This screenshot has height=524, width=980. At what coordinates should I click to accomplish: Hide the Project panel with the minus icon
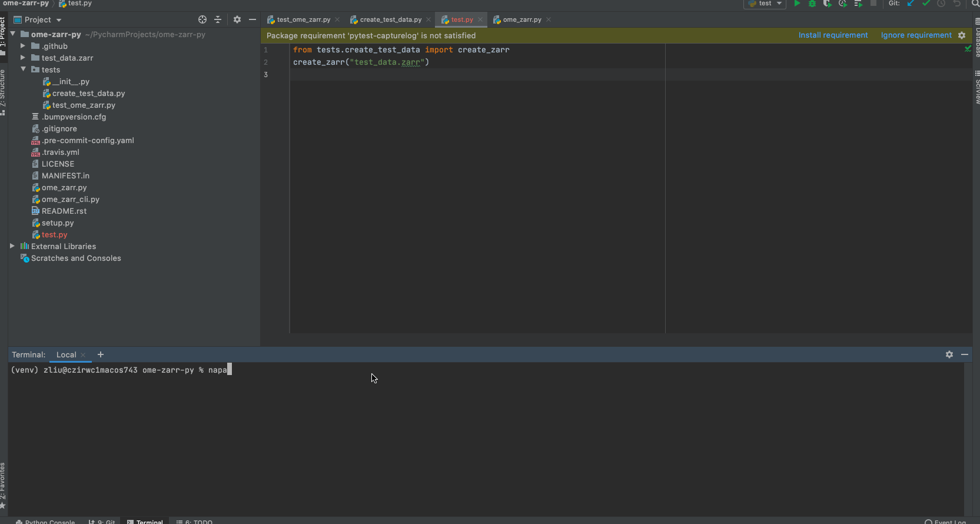pyautogui.click(x=253, y=19)
